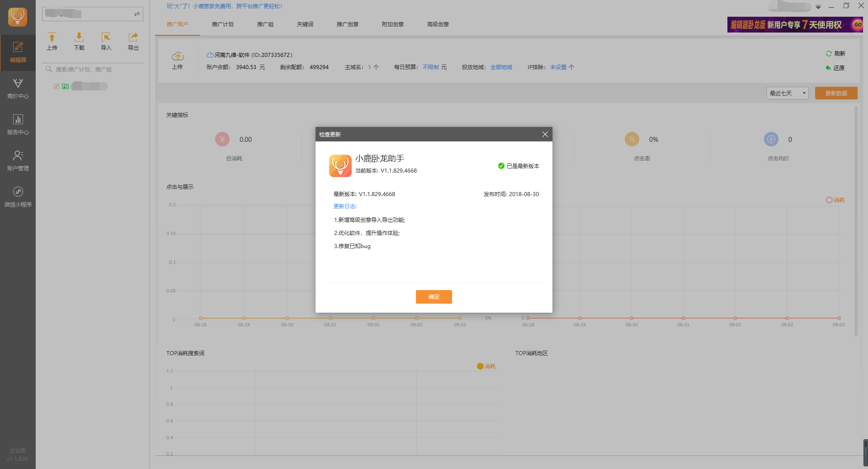The image size is (868, 469).
Task: Click the 剩余配额 value 499294
Action: 319,67
